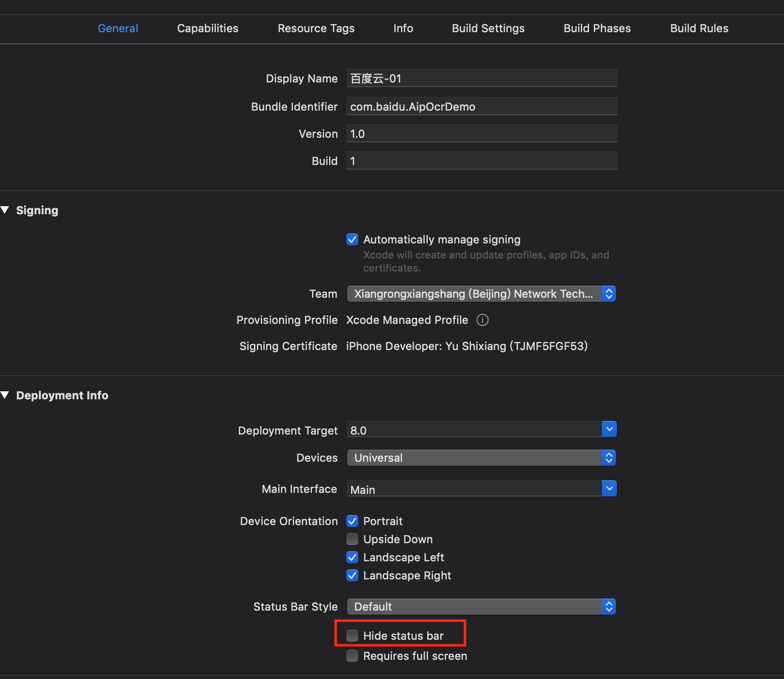Screen dimensions: 784x679
Task: Collapse the Deployment Info section triangle
Action: [5, 395]
